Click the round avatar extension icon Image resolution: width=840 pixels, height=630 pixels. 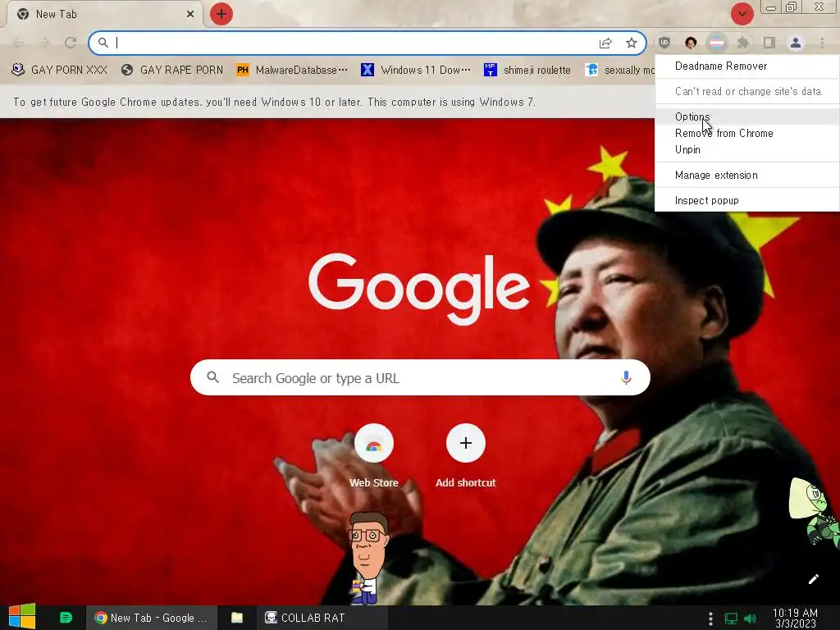tap(691, 43)
